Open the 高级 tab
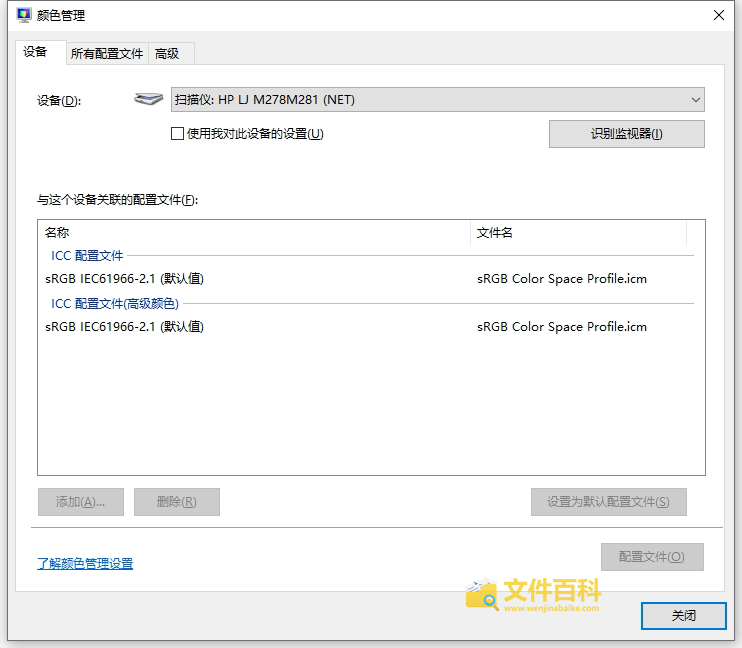The height and width of the screenshot is (648, 742). (x=167, y=54)
